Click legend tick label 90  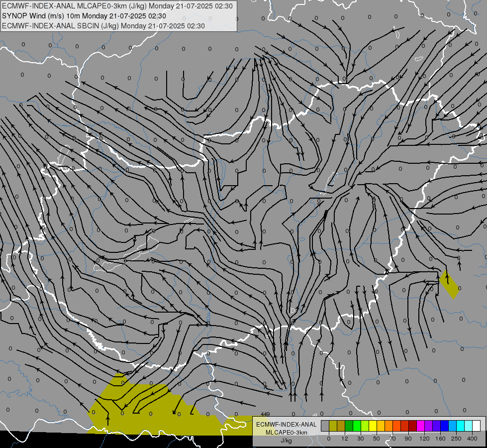(x=408, y=439)
